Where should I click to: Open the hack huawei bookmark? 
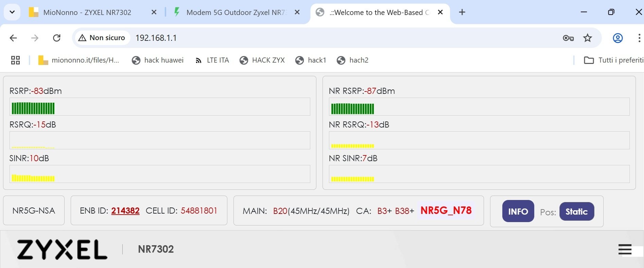(x=158, y=60)
